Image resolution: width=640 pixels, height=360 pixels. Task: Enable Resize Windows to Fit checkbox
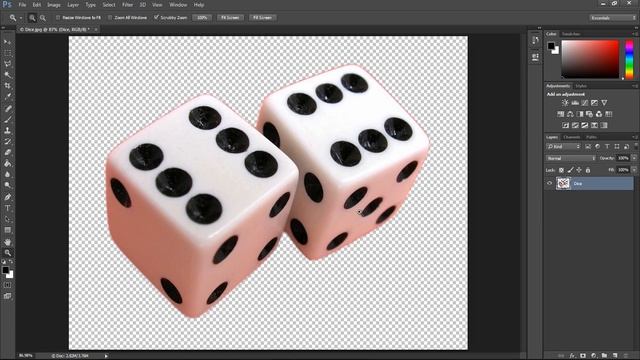(58, 18)
